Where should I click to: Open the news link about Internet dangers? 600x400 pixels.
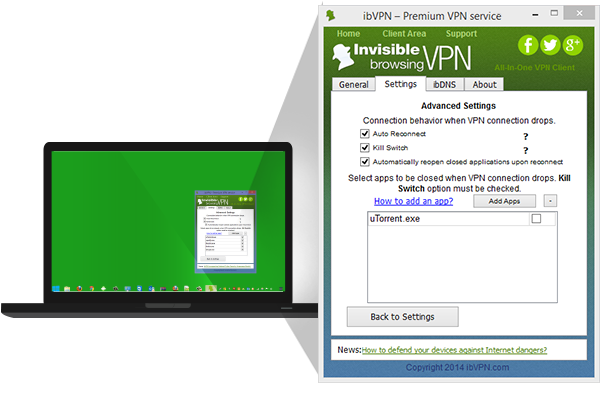[x=454, y=350]
